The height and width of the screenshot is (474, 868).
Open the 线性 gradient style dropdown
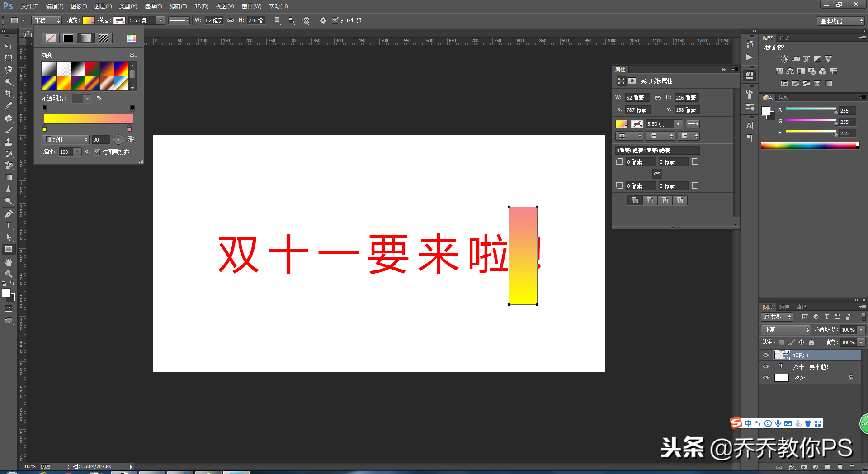pos(66,140)
